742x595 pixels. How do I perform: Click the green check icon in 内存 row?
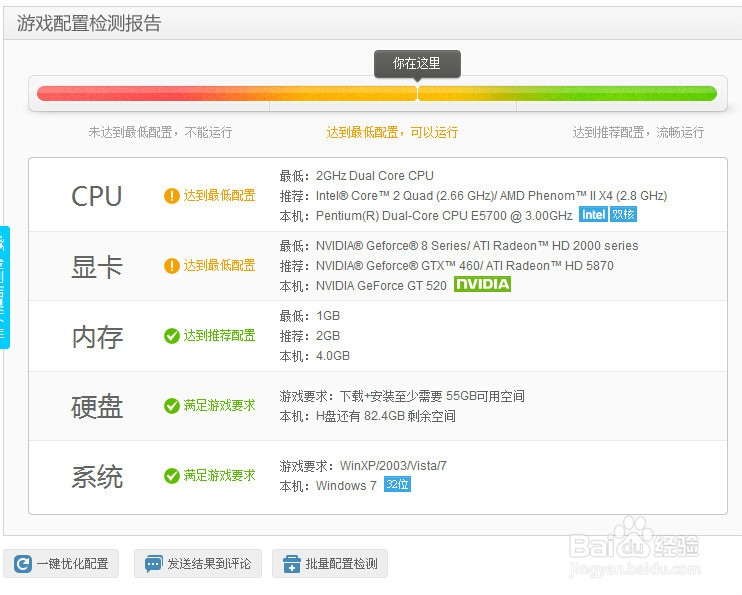click(171, 336)
